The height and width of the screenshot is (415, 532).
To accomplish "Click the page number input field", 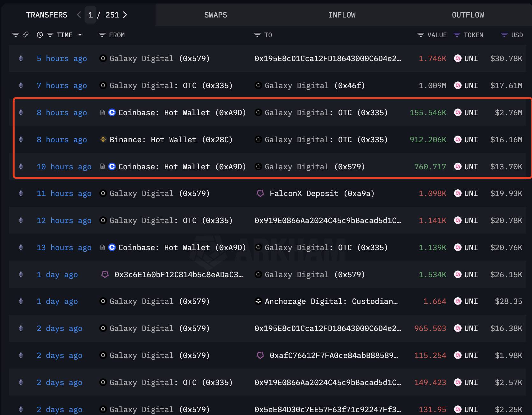I will 90,15.
